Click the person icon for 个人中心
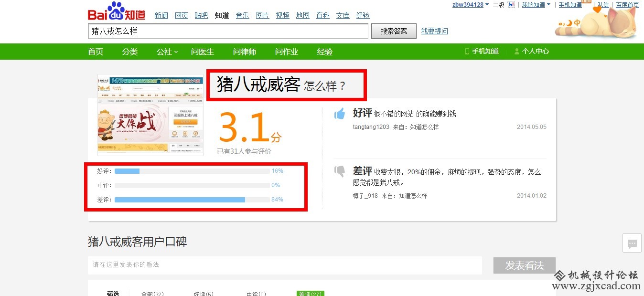The width and height of the screenshot is (644, 296). point(516,51)
